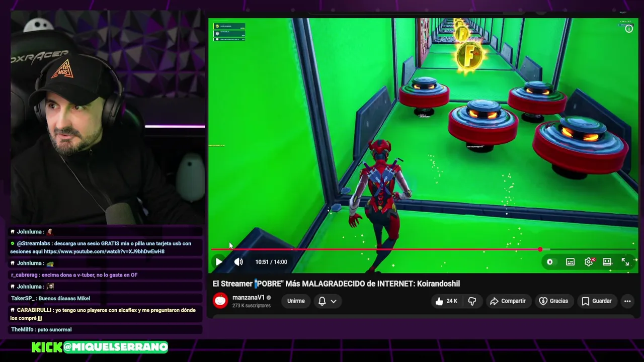Click the TakerSP_ chat username
Viewport: 644px width, 362px height.
click(23, 298)
